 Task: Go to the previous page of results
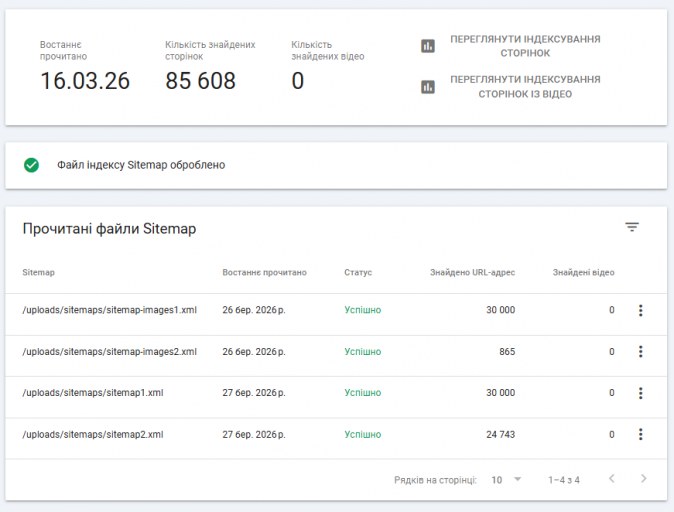(612, 480)
